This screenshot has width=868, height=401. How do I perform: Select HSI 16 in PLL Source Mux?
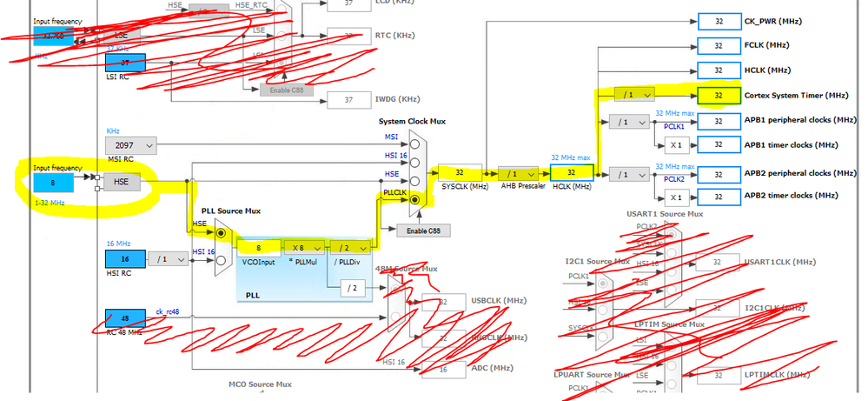[222, 260]
